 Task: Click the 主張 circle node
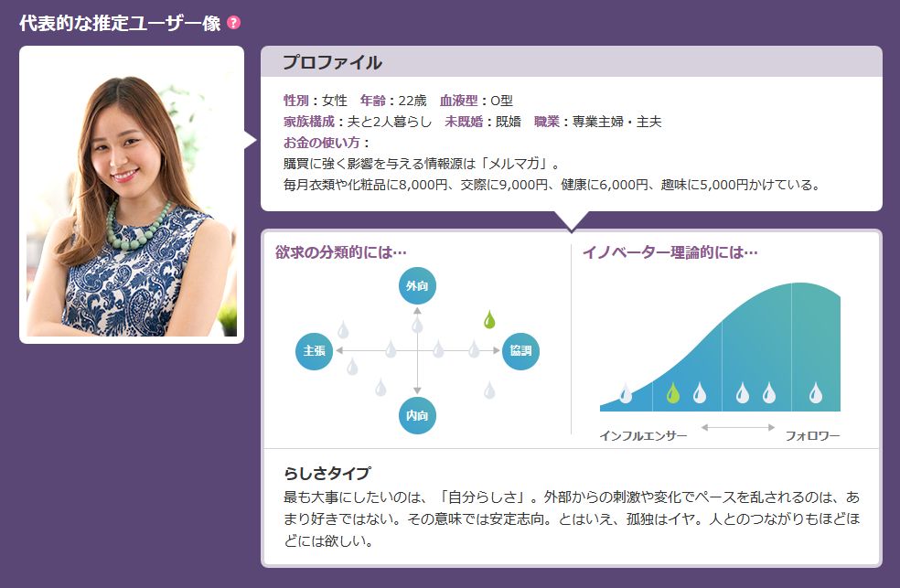[314, 351]
